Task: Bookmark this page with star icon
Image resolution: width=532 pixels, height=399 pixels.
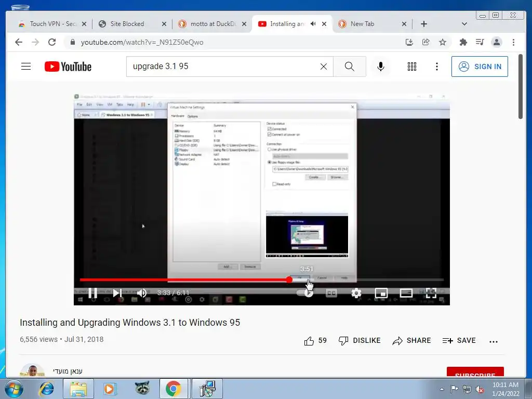Action: pyautogui.click(x=443, y=42)
